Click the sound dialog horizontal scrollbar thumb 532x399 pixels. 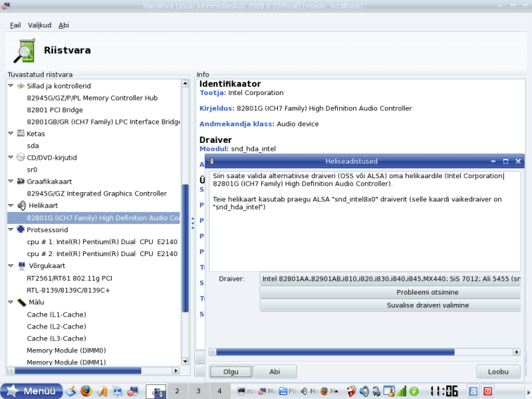pos(335,352)
